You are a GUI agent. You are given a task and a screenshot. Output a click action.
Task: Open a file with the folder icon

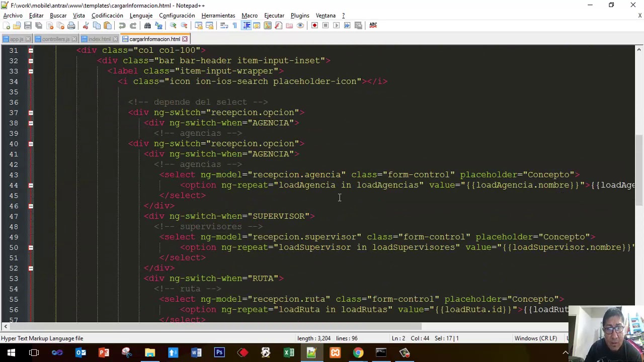tap(17, 26)
